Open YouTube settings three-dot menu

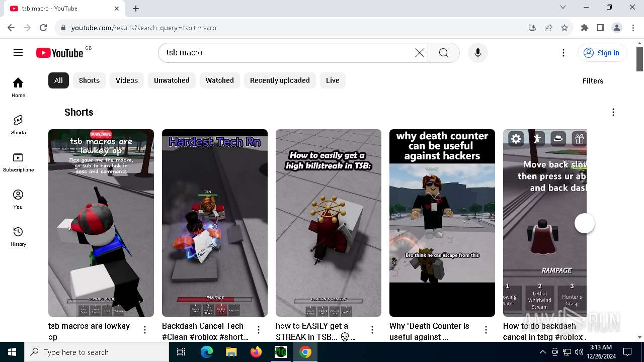pos(563,53)
